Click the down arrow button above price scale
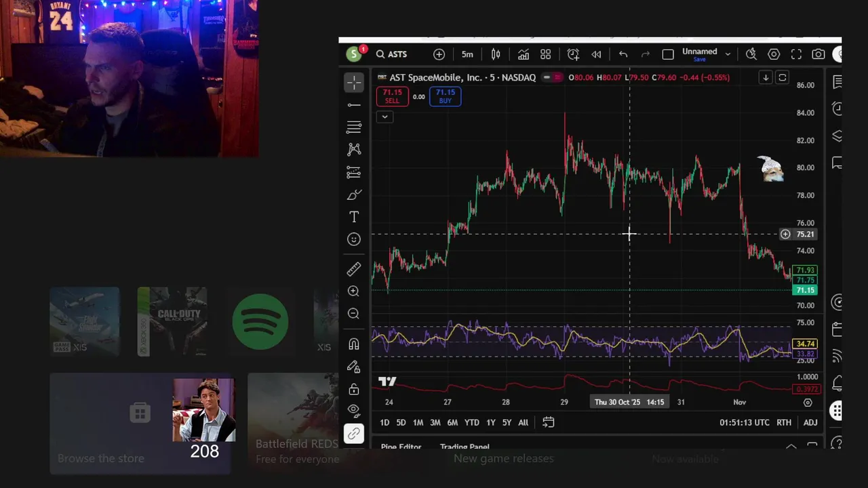The width and height of the screenshot is (868, 488). 766,77
